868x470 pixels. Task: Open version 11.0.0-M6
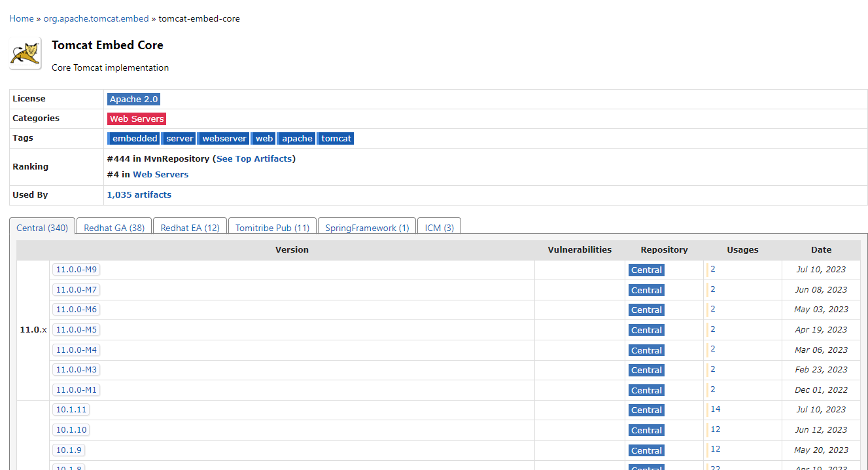(x=77, y=309)
